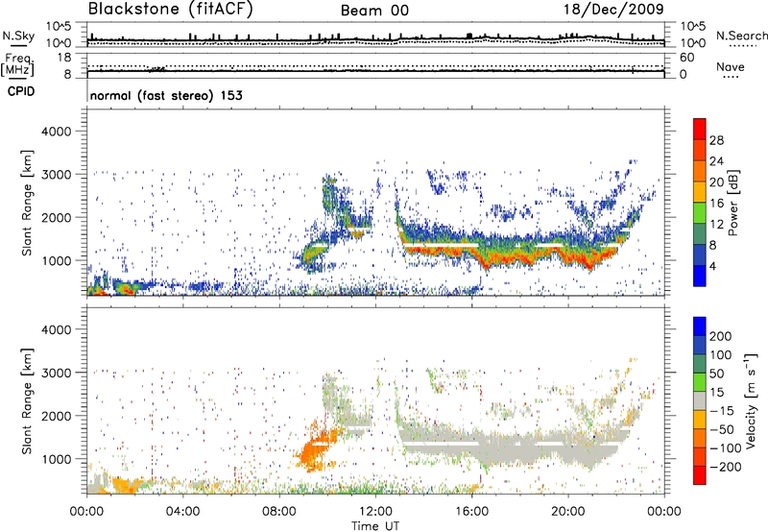Click the "20:00" time axis label
This screenshot has height=532, width=768.
568,512
